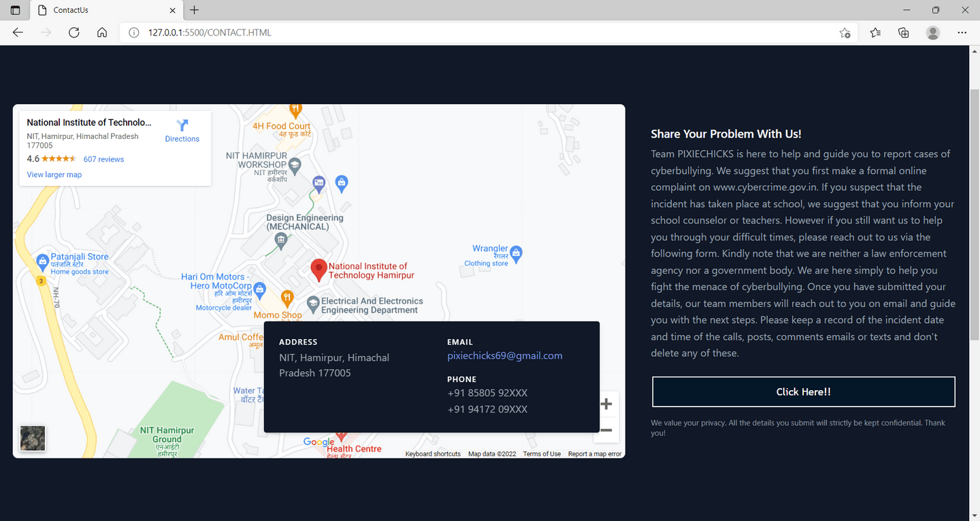Click the browser Back arrow
Screen dimensions: 980x521
18,33
